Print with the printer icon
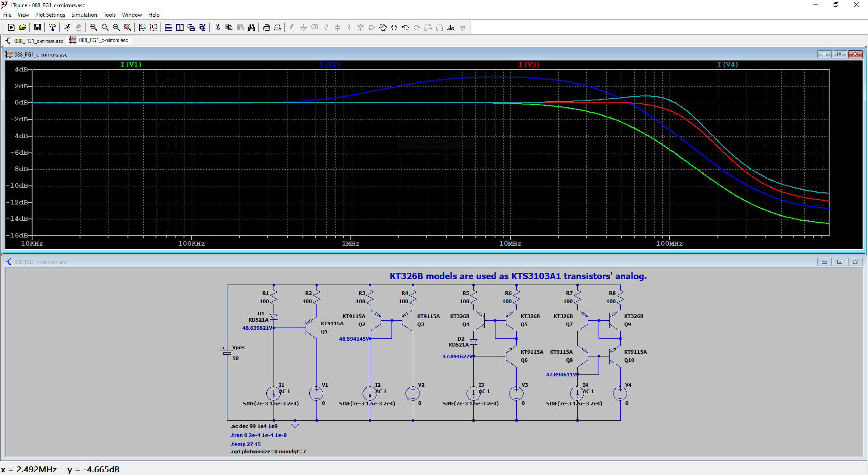Screen dimensions: 868x475 [x=278, y=28]
